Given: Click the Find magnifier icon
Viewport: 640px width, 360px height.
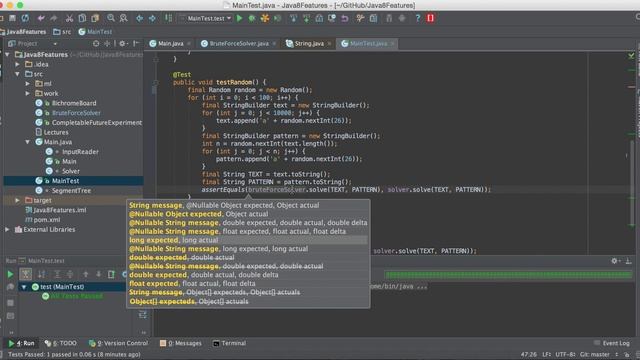Looking at the screenshot, I should [x=111, y=18].
